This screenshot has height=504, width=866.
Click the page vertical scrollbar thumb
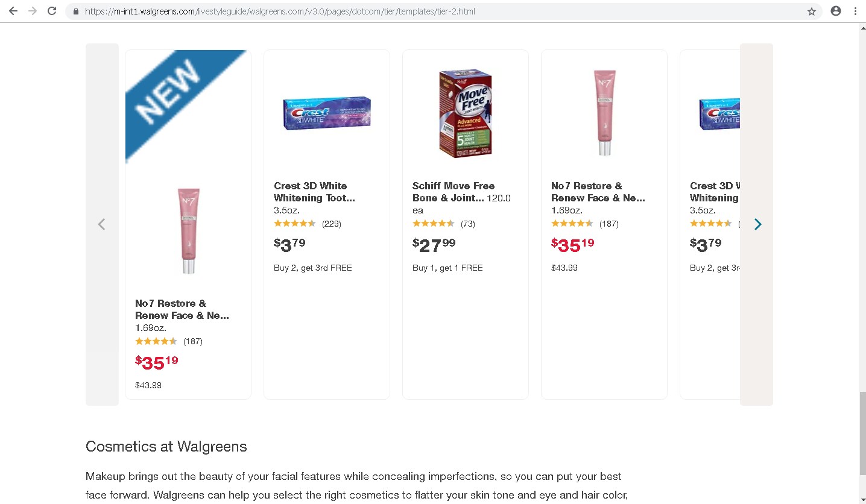pyautogui.click(x=862, y=433)
